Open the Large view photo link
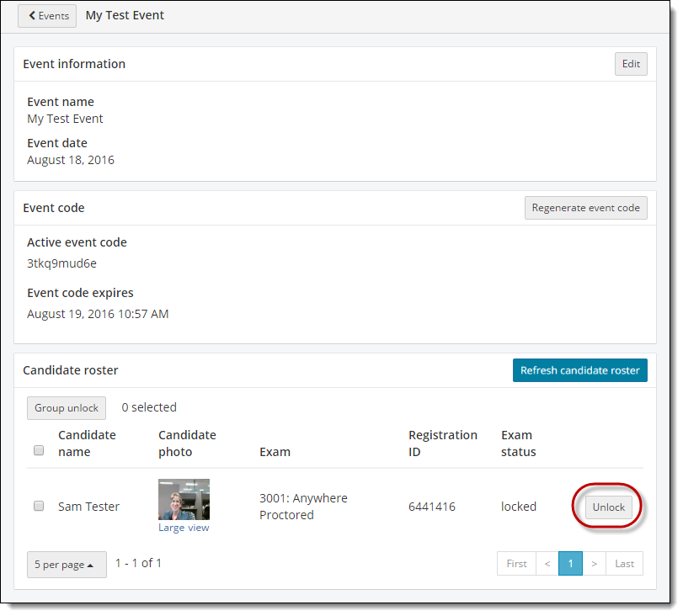The image size is (683, 616). pos(184,528)
